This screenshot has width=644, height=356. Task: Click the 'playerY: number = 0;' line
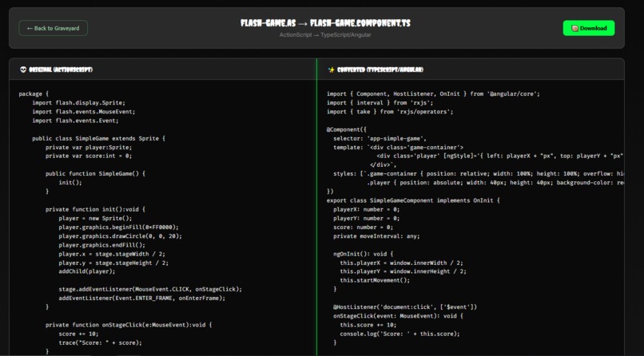367,218
